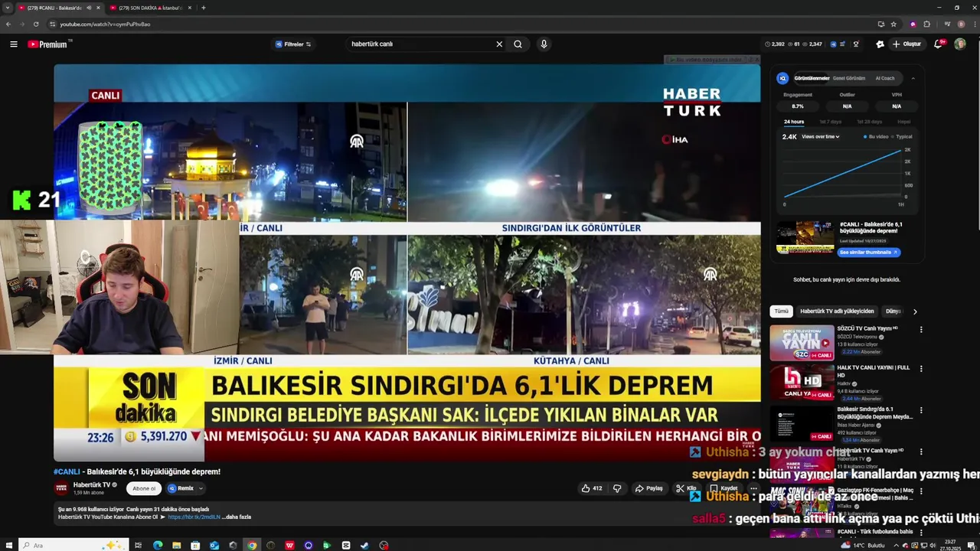Open weather widget showing 14°C Bulutlu
980x551 pixels.
point(863,545)
